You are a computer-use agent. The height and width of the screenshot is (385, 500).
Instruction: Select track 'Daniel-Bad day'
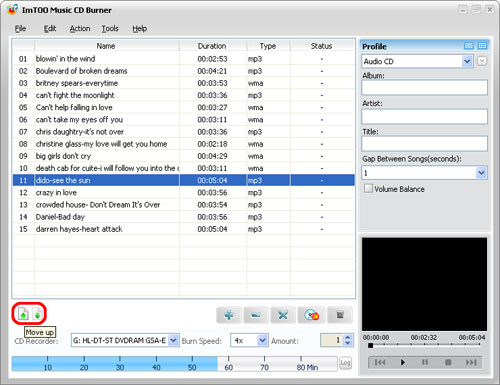(184, 217)
